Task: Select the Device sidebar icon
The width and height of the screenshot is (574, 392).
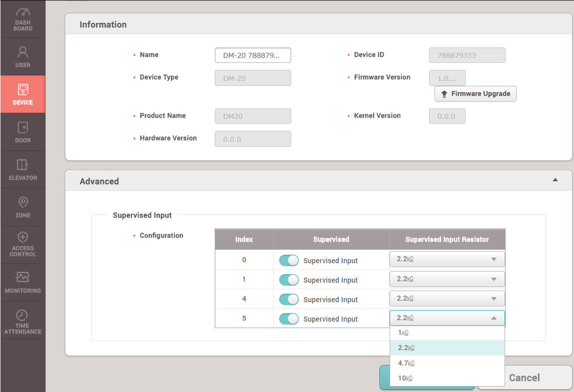Action: [22, 90]
